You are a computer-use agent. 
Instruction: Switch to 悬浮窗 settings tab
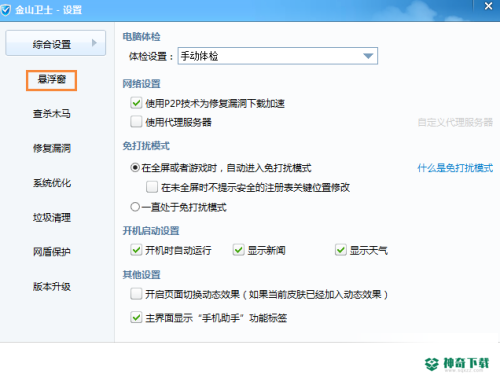point(52,80)
